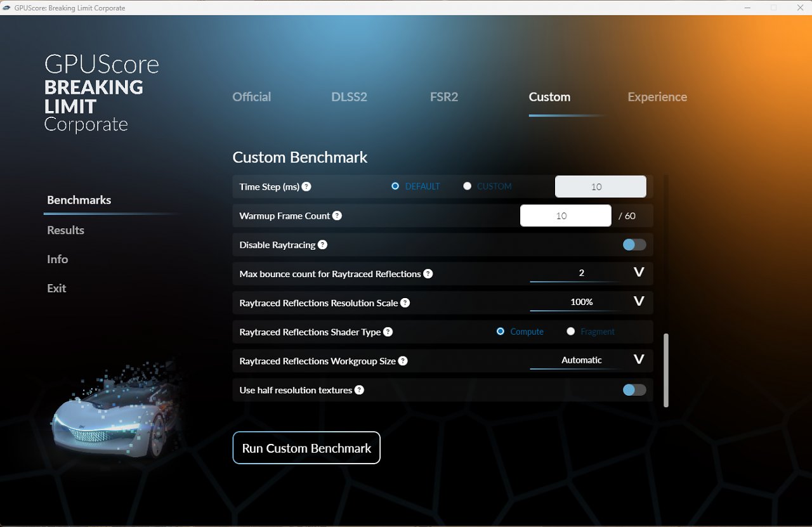Screen dimensions: 812x527
Task: Select the CUSTOM time step radio button
Action: (x=468, y=186)
